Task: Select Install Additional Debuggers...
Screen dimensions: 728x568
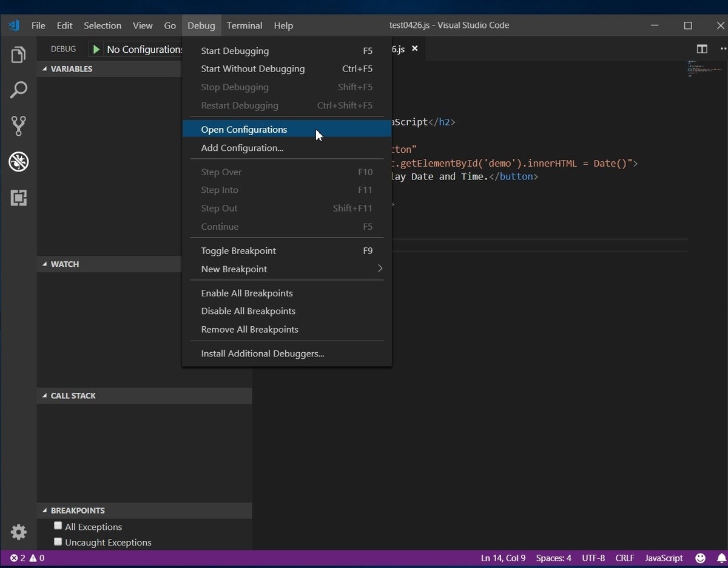Action: point(287,353)
